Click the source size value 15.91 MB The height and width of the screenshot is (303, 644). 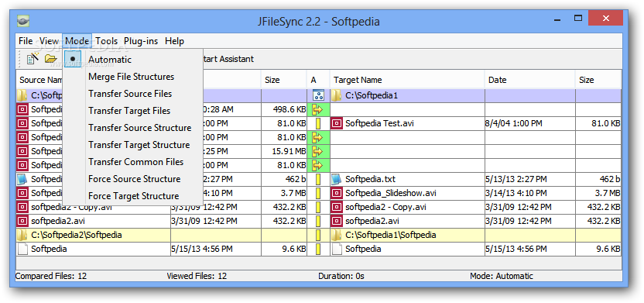coord(289,152)
